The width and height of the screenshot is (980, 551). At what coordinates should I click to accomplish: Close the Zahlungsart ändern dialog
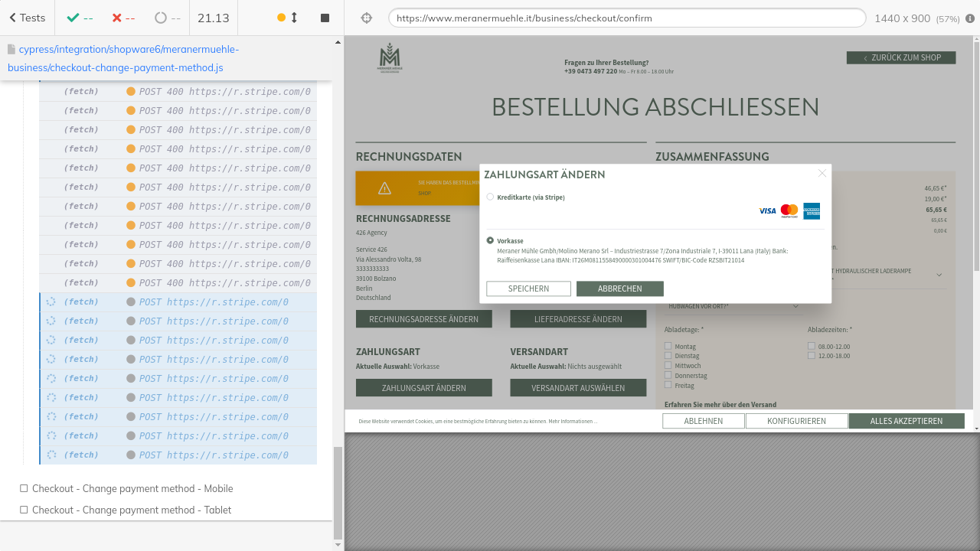tap(822, 174)
